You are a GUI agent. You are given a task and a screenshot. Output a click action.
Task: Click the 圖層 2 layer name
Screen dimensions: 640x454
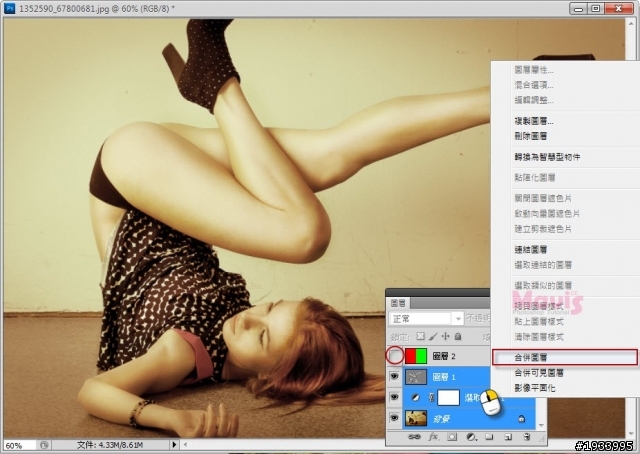coord(444,356)
